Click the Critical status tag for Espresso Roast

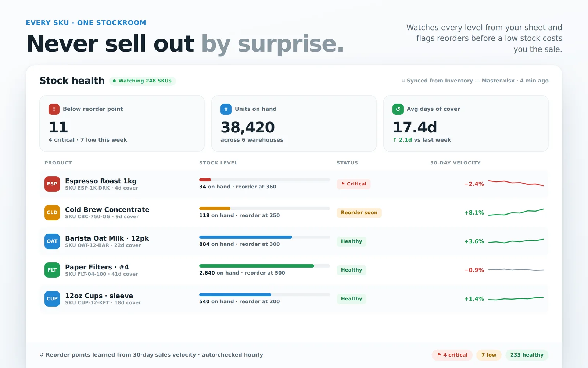(x=354, y=184)
